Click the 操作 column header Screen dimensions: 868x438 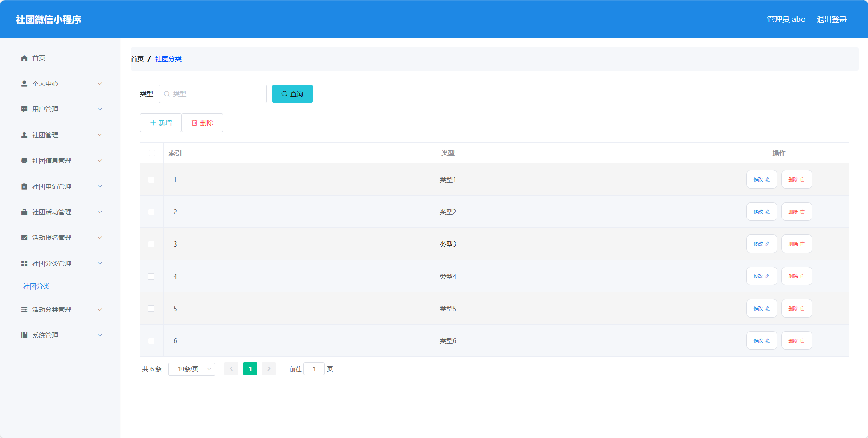coord(779,153)
